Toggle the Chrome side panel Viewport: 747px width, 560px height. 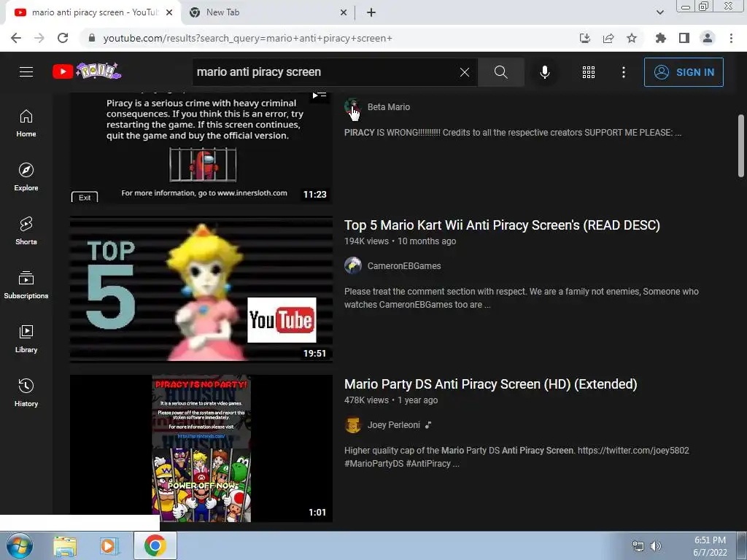tap(684, 38)
